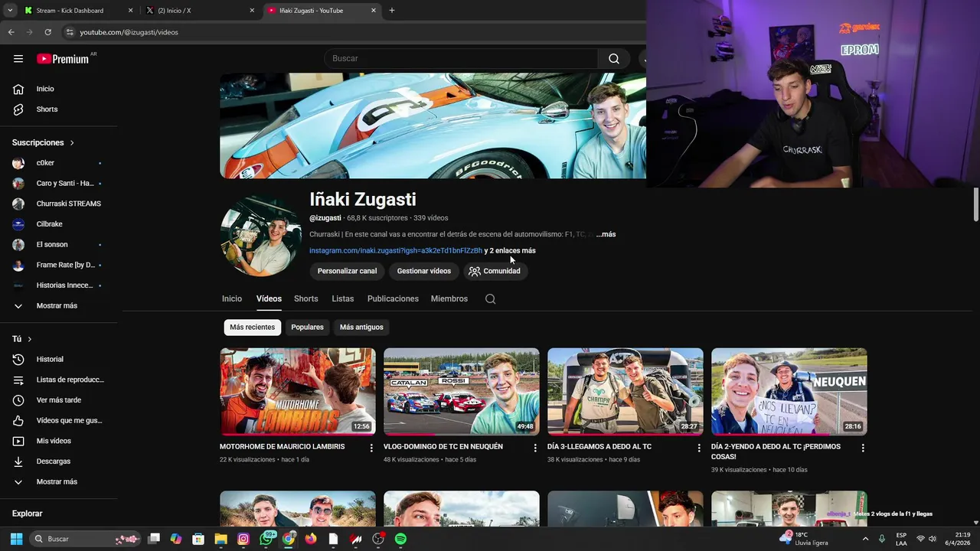Image resolution: width=980 pixels, height=551 pixels.
Task: Open options menu for VLOG-DOMINGO DE TC video
Action: [x=535, y=448]
